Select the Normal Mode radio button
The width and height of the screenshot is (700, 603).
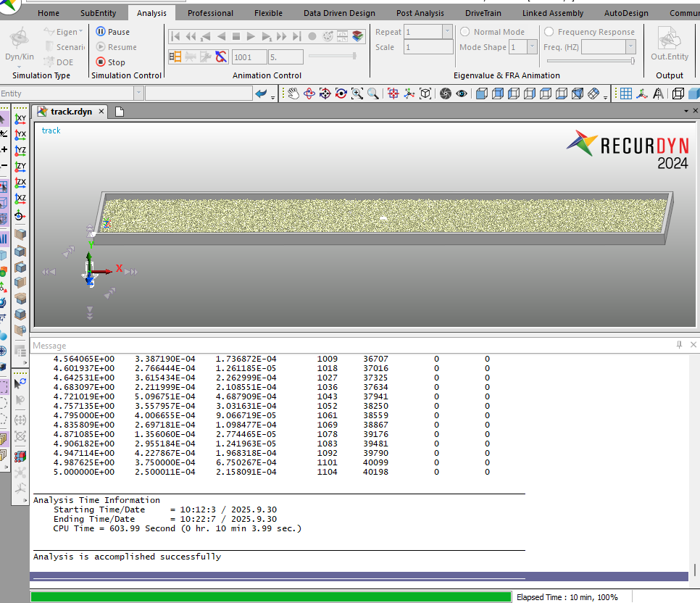pos(464,31)
